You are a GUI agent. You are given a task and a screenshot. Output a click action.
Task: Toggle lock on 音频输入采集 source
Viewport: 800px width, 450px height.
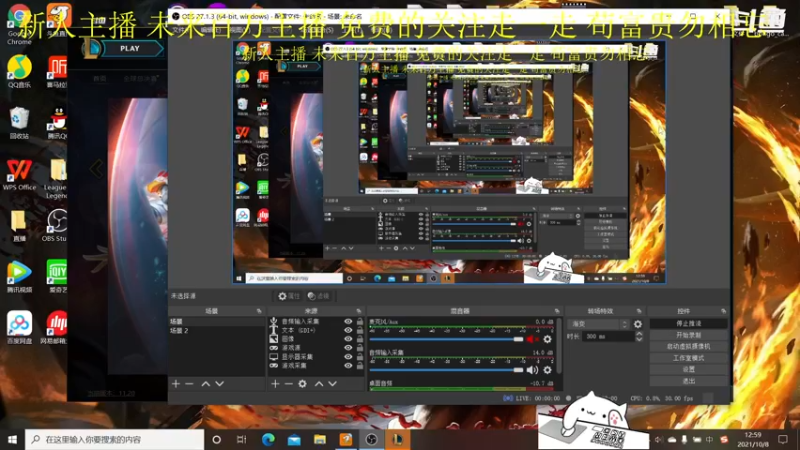click(x=360, y=321)
